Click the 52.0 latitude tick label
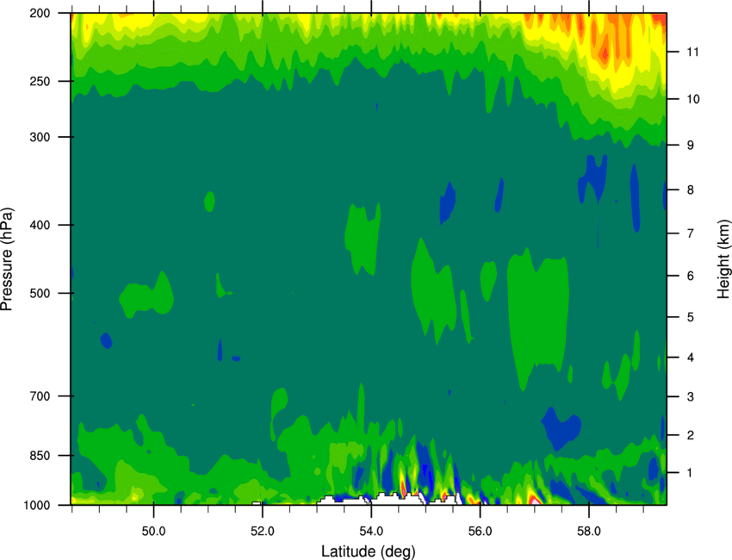 (x=263, y=532)
